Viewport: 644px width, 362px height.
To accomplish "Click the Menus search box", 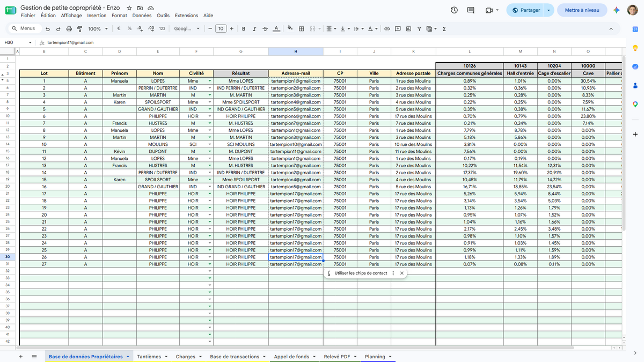I will point(23,29).
